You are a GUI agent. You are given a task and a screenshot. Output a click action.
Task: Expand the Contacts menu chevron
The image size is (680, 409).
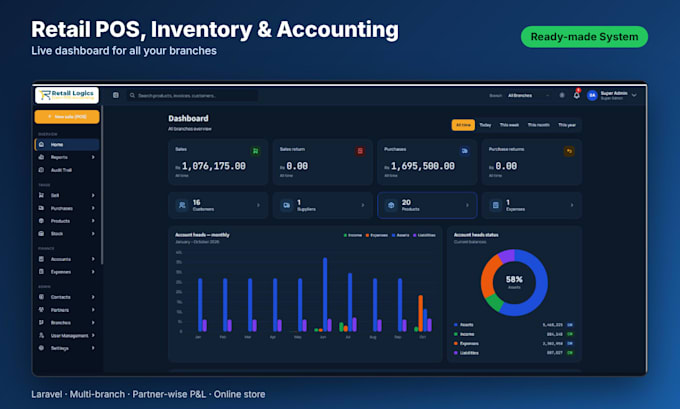[x=93, y=297]
